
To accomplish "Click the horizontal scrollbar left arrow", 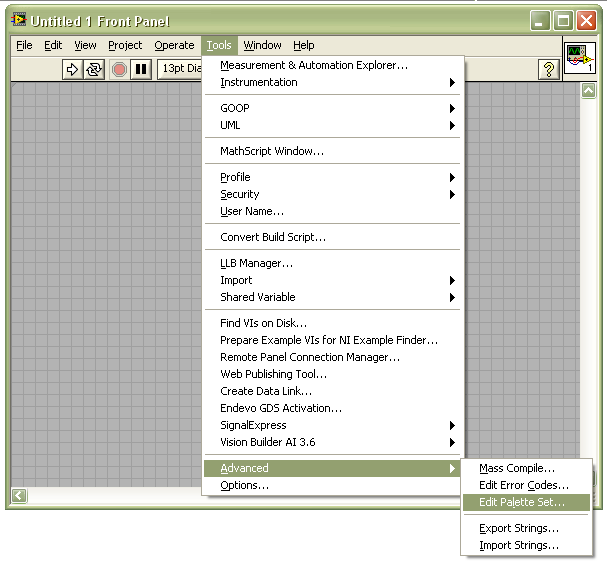I will [x=19, y=495].
